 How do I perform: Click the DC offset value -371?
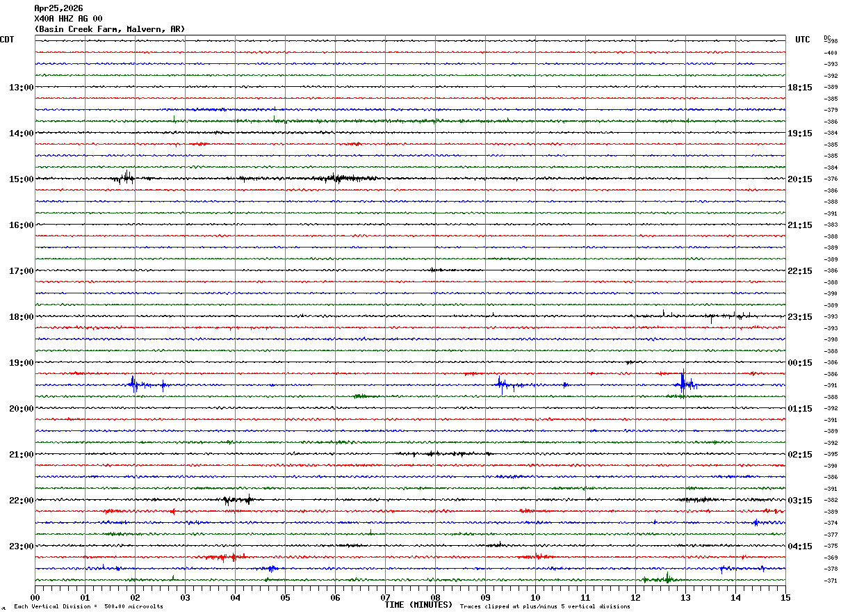click(x=831, y=581)
